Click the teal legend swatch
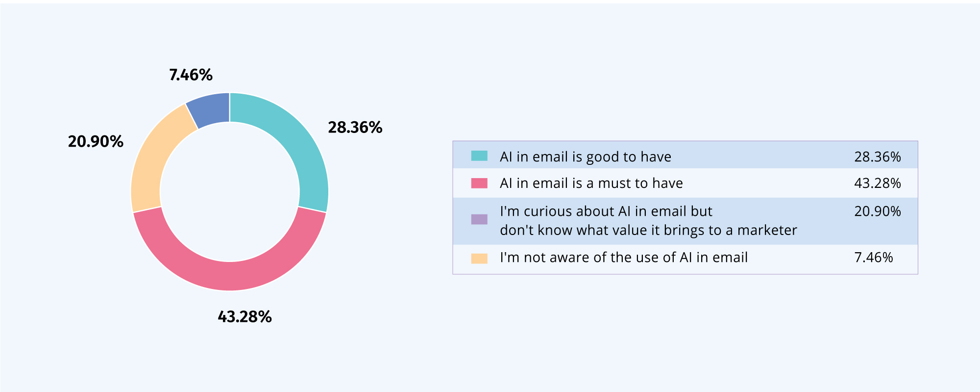Screen dimensions: 980x392 [x=479, y=156]
